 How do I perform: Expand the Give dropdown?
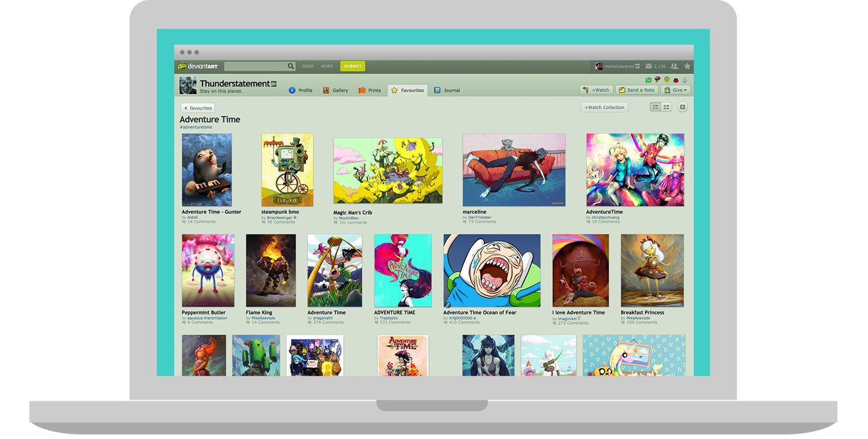675,90
